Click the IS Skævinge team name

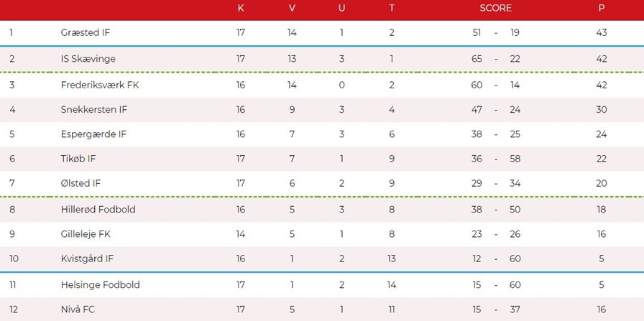(x=88, y=59)
